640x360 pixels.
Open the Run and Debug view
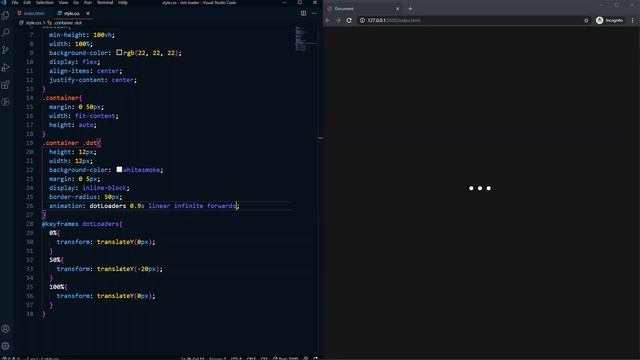[5, 67]
